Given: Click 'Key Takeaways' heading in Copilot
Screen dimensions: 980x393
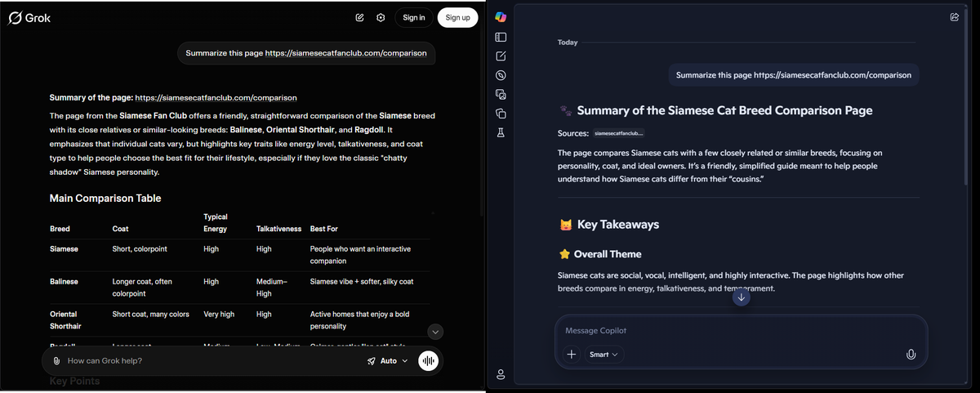Looking at the screenshot, I should (x=618, y=224).
